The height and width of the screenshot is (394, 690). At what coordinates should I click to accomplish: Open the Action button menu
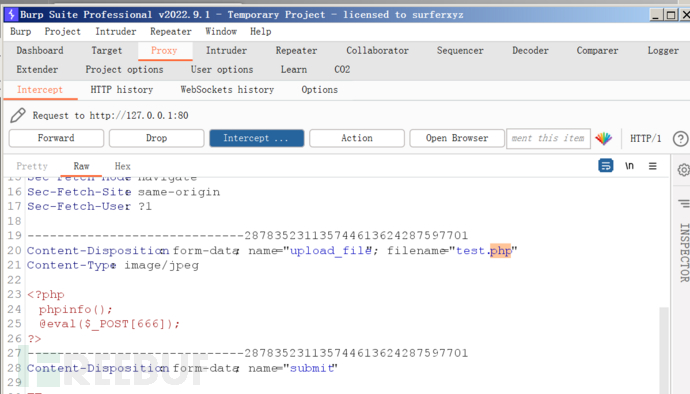[357, 138]
